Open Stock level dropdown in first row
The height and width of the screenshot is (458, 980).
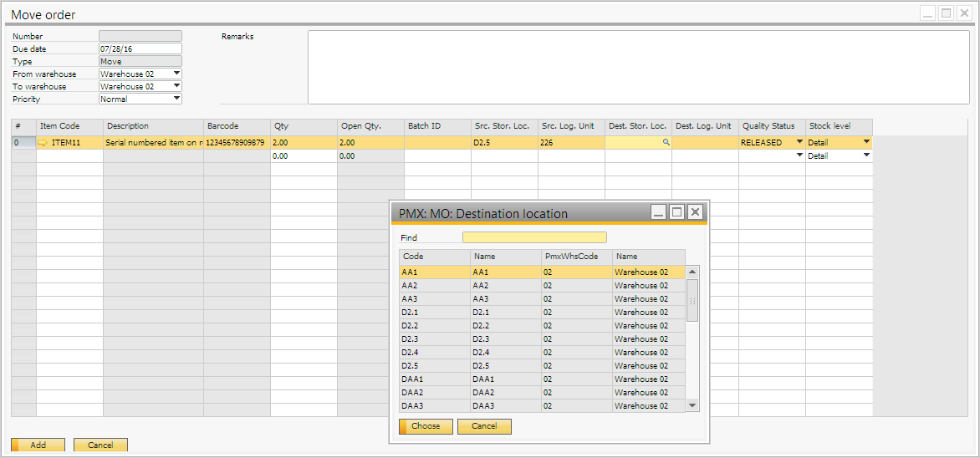(866, 142)
